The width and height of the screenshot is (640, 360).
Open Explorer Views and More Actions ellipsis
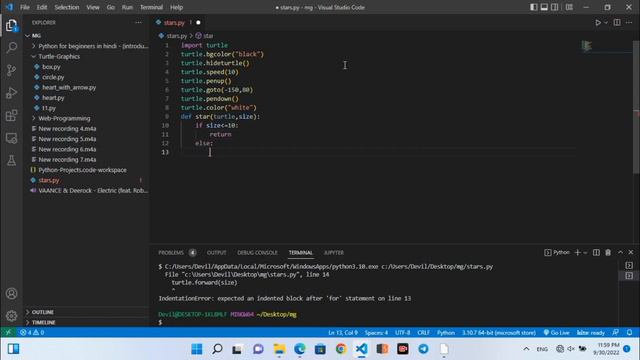tap(138, 22)
